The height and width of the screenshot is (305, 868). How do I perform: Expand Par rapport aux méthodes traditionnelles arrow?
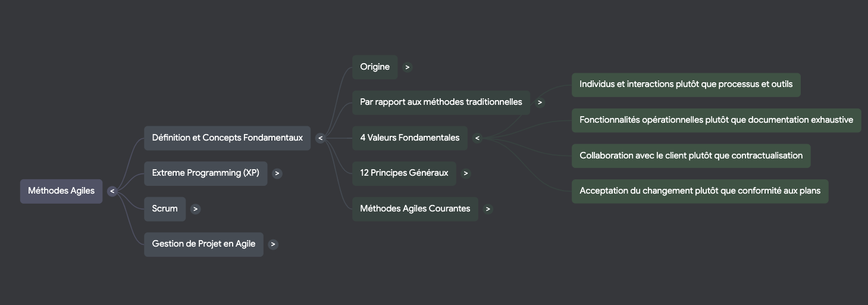coord(540,102)
